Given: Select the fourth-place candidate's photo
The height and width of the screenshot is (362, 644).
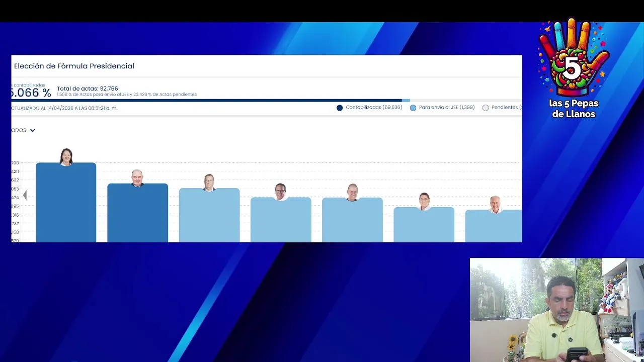Looking at the screenshot, I should tap(281, 192).
